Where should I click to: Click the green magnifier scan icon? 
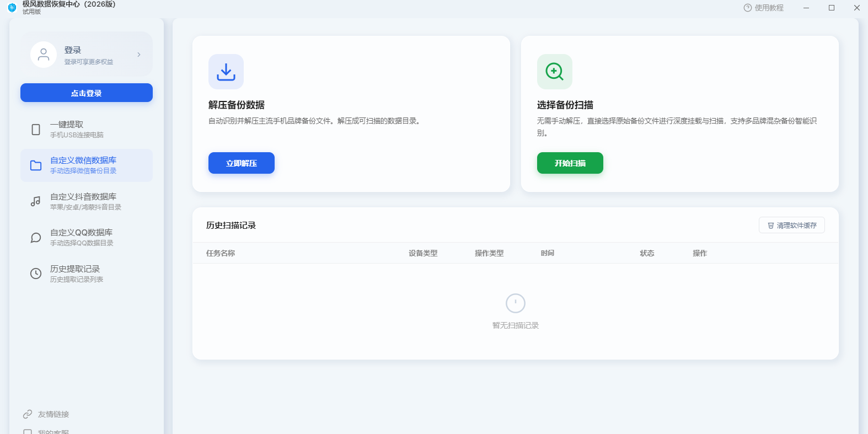tap(555, 72)
